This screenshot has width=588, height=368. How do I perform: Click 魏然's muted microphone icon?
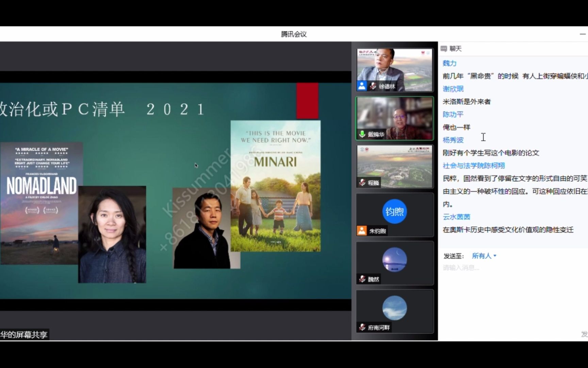coord(362,279)
